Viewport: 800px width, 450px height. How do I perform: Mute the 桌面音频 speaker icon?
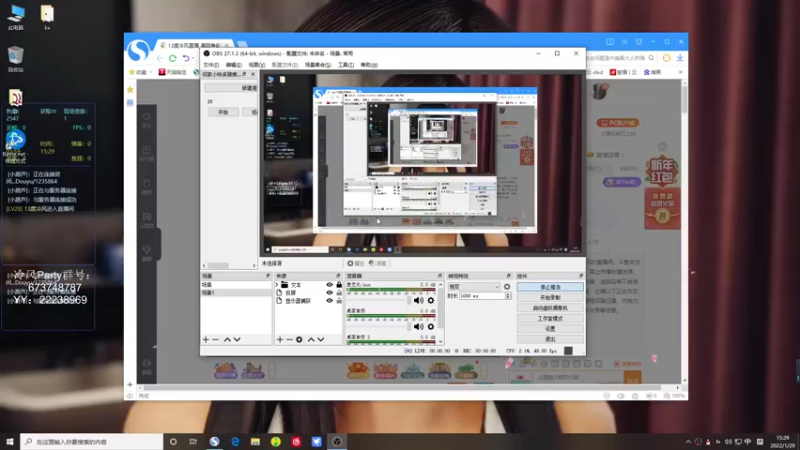(x=418, y=327)
